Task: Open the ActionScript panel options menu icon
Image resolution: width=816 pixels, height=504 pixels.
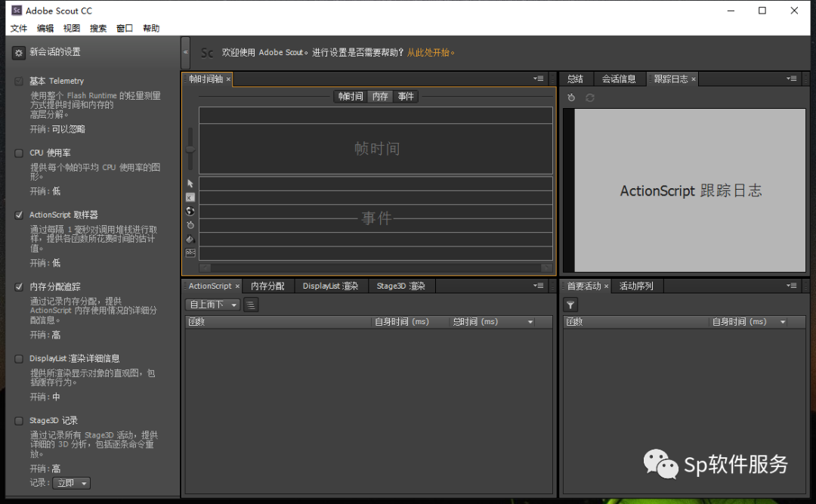Action: [x=538, y=286]
